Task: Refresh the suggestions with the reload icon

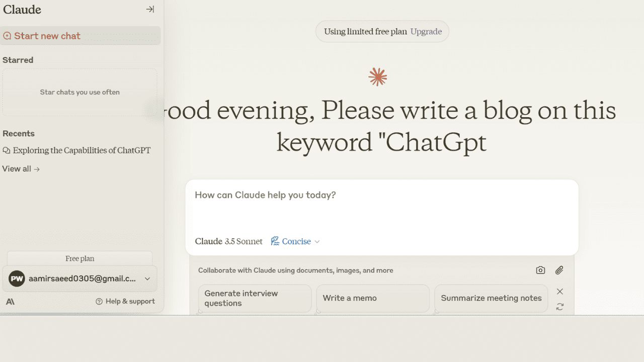Action: click(x=559, y=306)
